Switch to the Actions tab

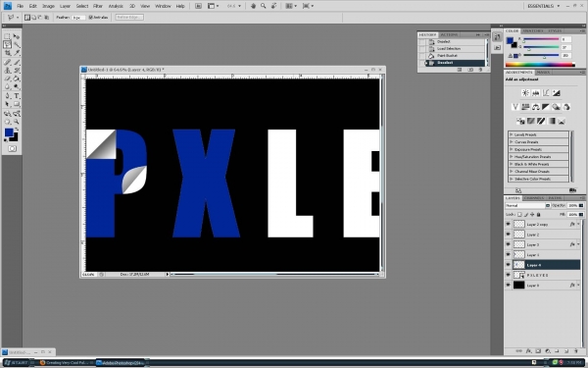449,34
